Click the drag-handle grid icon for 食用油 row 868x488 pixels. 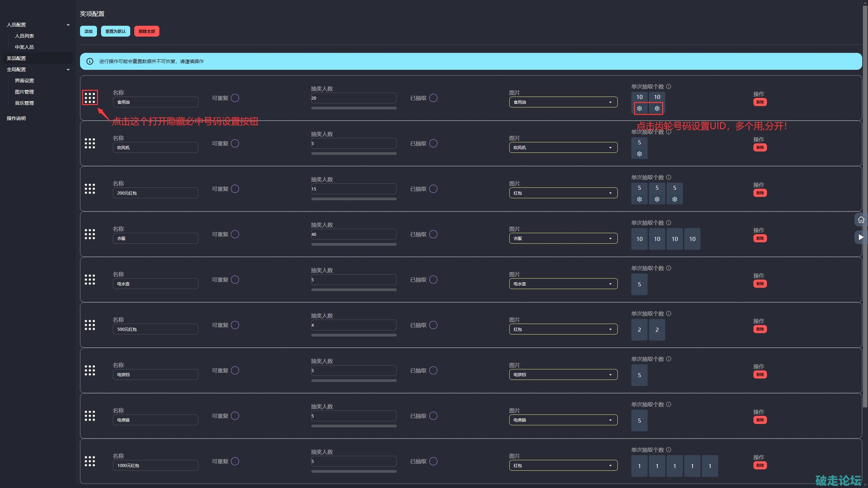pos(90,98)
